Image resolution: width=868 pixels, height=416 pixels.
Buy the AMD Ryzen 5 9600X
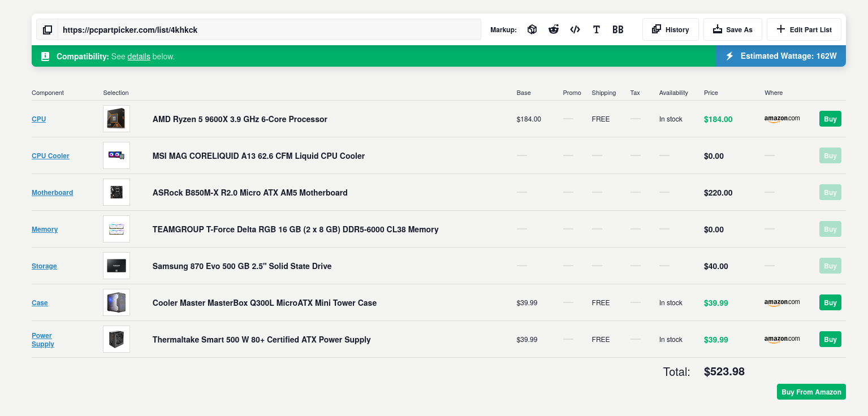tap(830, 119)
